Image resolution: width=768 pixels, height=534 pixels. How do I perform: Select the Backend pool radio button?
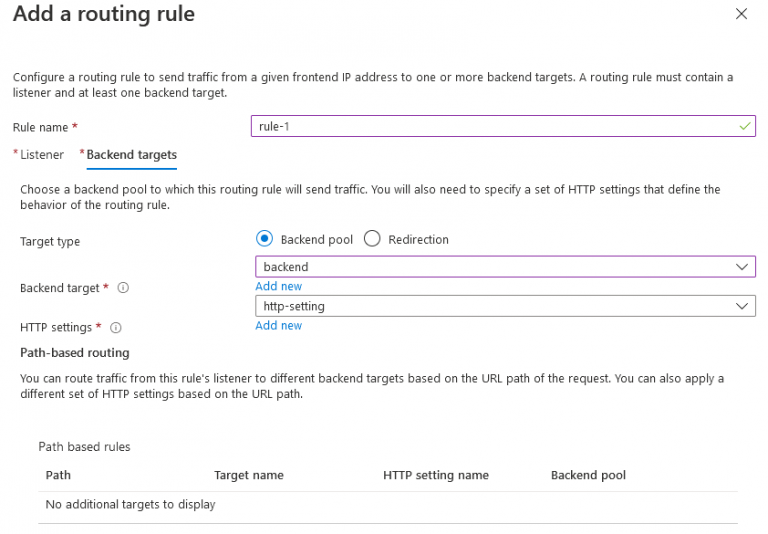[x=264, y=239]
